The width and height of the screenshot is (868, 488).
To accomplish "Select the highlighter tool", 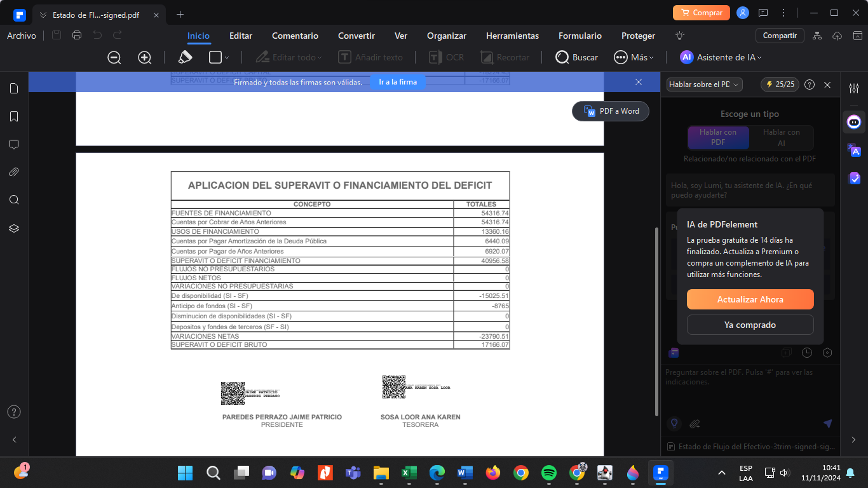I will pos(185,57).
